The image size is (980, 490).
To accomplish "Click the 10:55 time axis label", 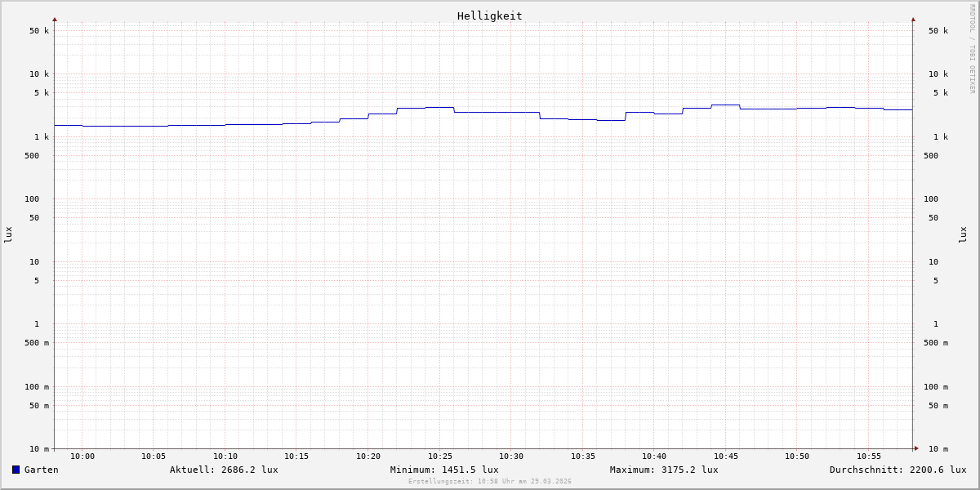I will coord(869,457).
